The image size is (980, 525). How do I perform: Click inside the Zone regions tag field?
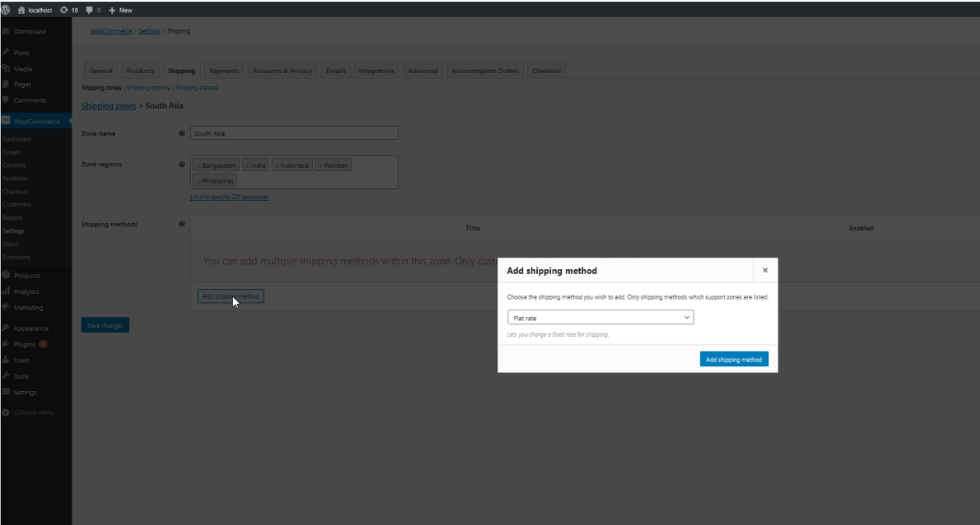click(294, 172)
